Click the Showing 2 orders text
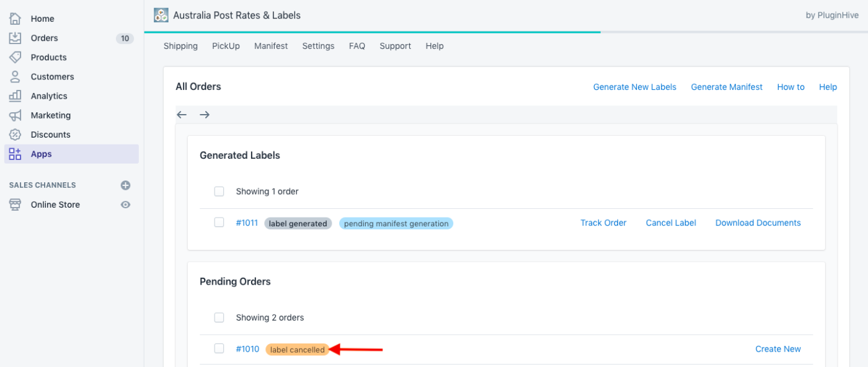This screenshot has width=868, height=367. pyautogui.click(x=270, y=317)
